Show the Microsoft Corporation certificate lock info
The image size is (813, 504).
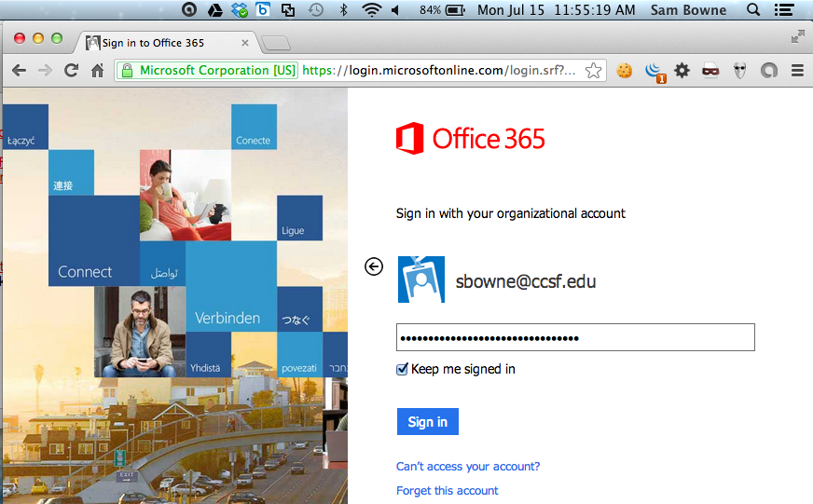tap(208, 71)
